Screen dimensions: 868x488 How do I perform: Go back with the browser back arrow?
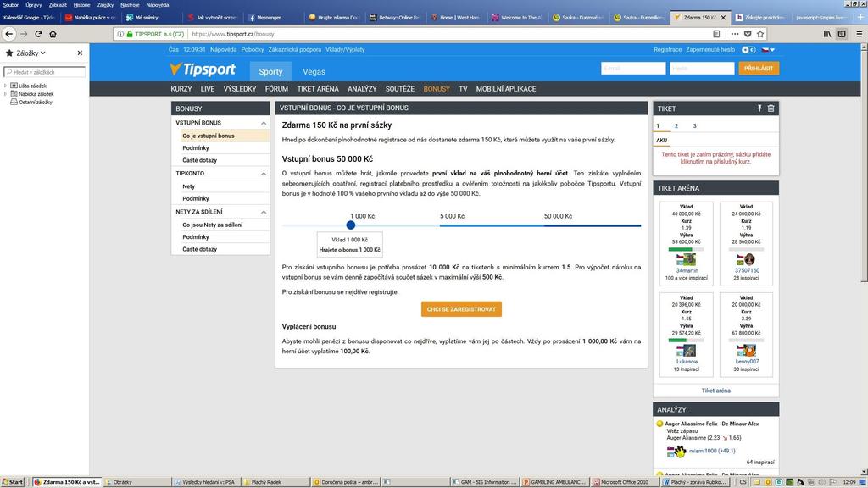(8, 34)
